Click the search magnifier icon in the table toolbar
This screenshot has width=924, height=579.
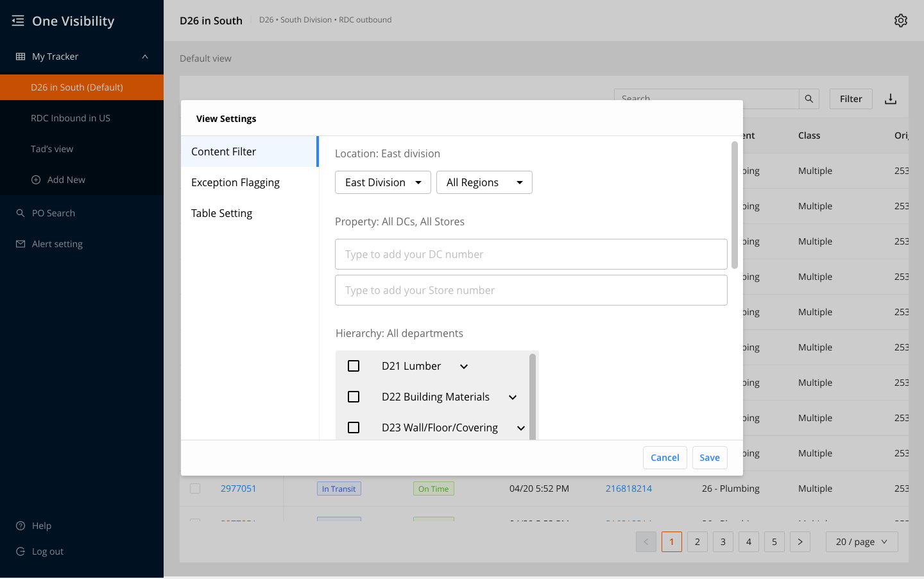[809, 99]
